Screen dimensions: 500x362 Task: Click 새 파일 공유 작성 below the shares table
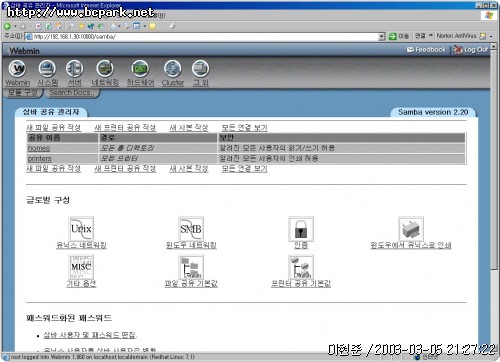[x=53, y=169]
